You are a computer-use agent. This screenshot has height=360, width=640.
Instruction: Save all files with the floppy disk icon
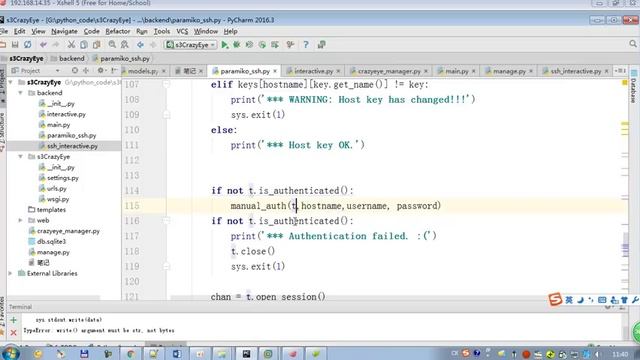(x=15, y=44)
